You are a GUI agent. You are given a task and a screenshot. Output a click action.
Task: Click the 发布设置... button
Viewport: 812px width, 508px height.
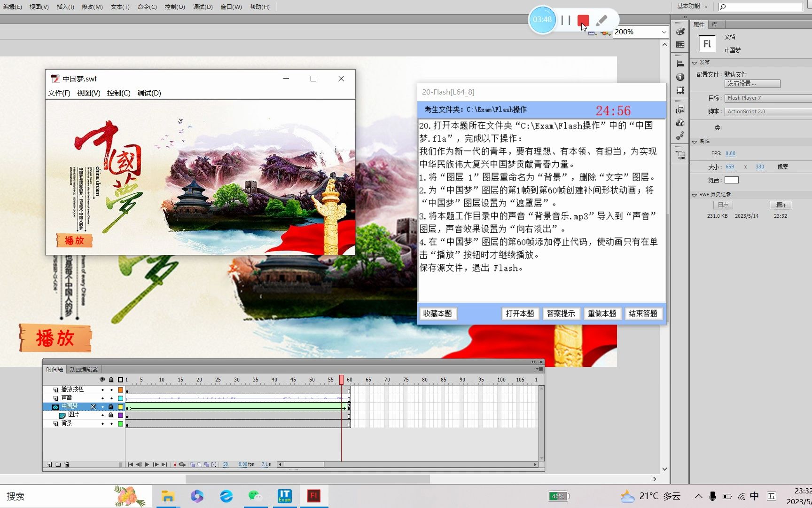(x=752, y=83)
